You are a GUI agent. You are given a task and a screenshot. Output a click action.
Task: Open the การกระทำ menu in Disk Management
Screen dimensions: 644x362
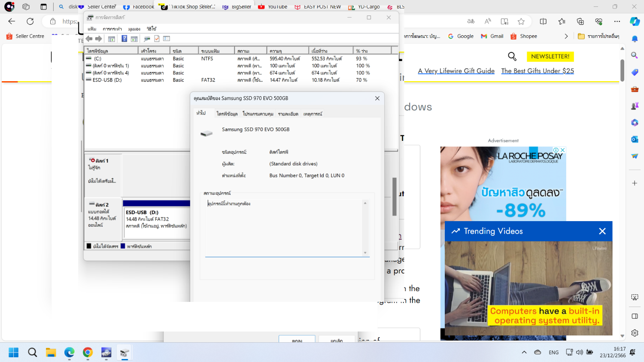(112, 29)
